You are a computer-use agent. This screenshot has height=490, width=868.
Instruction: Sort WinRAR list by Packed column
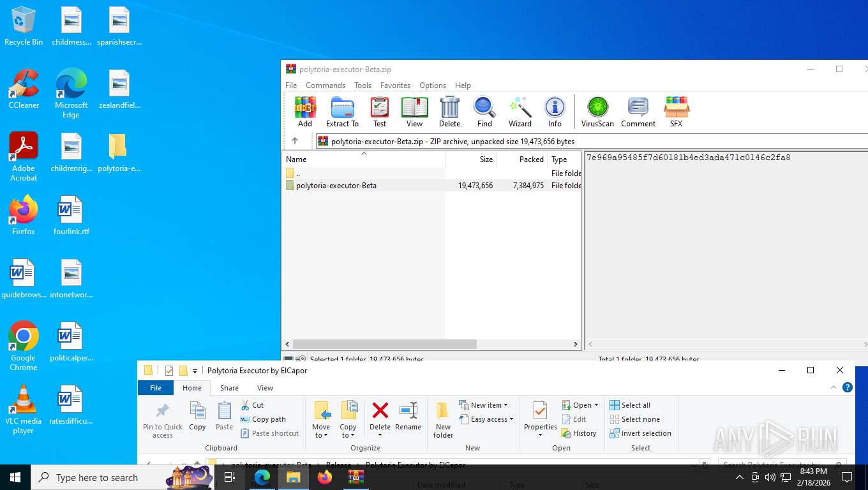click(x=522, y=160)
